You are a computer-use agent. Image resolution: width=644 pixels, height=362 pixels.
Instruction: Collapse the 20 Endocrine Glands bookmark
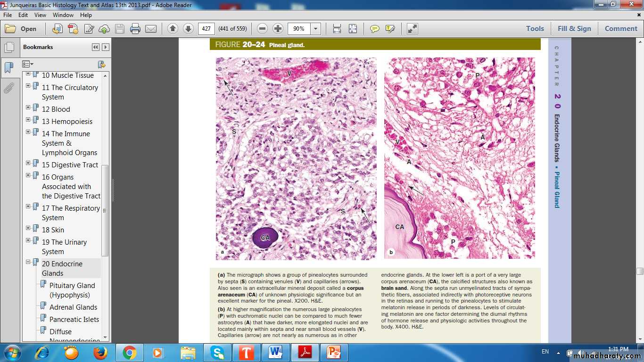point(28,262)
